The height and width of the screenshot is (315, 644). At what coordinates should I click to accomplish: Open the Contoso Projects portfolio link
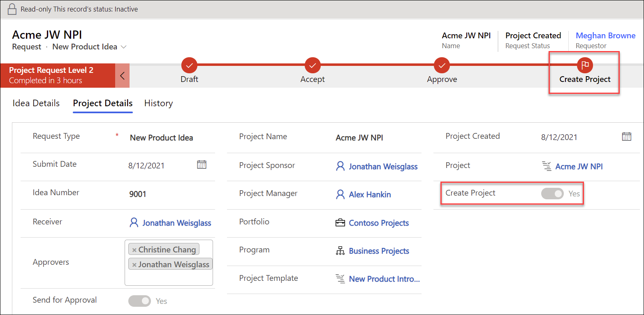379,223
